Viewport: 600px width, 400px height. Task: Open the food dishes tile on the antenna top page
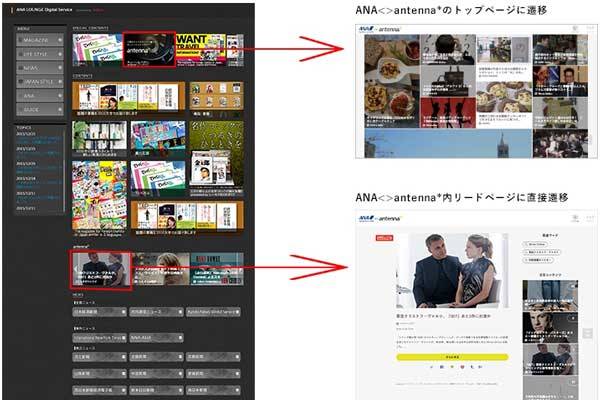[x=392, y=81]
